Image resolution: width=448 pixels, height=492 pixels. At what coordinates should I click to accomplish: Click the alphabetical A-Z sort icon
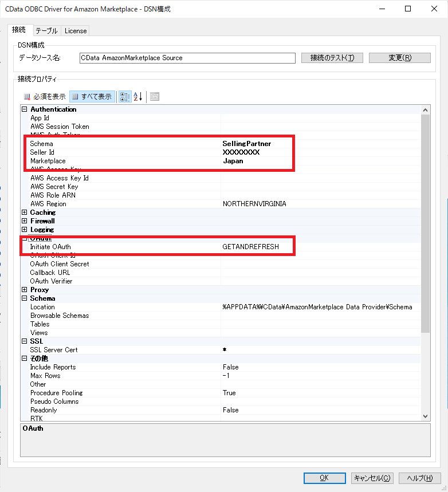[x=138, y=97]
